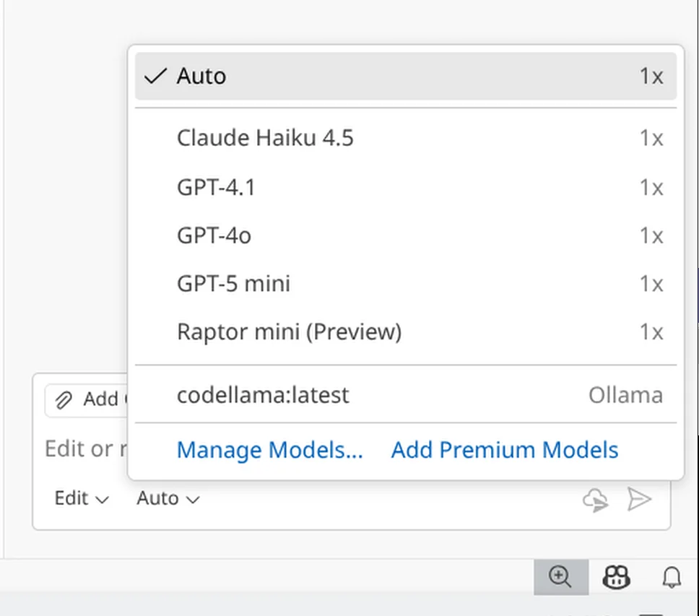The height and width of the screenshot is (616, 699).
Task: Select the codellama:latest model
Action: point(263,395)
